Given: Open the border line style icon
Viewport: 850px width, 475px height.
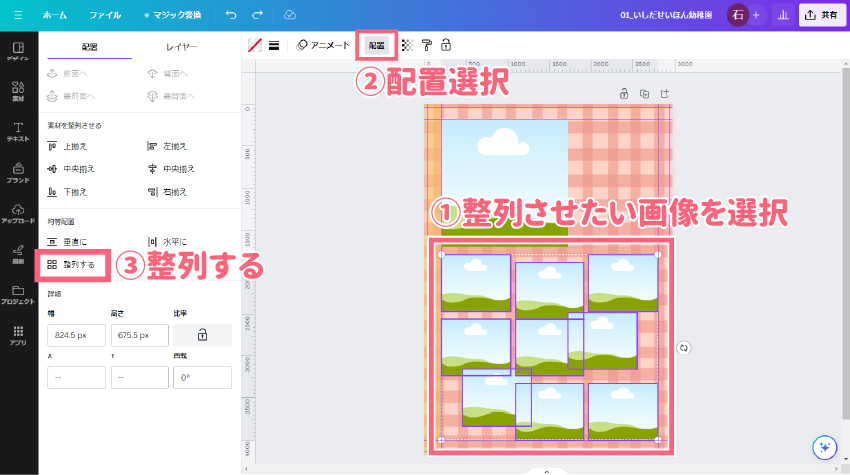Looking at the screenshot, I should coord(274,46).
